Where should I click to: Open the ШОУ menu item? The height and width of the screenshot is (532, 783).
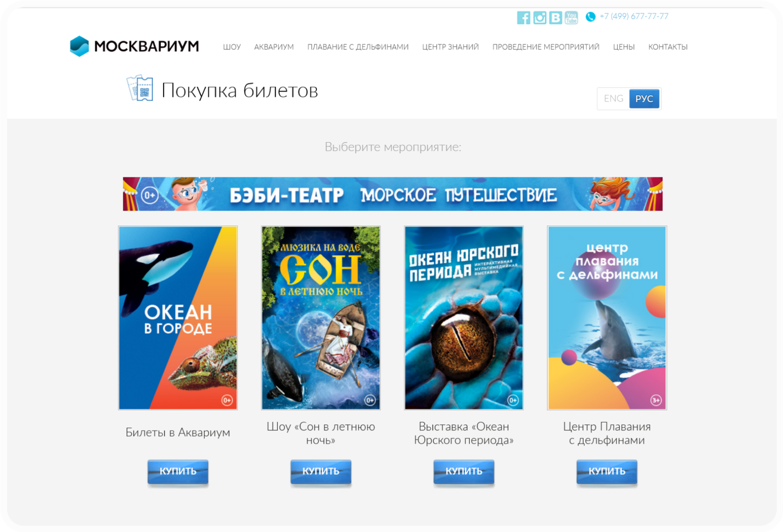coord(232,47)
